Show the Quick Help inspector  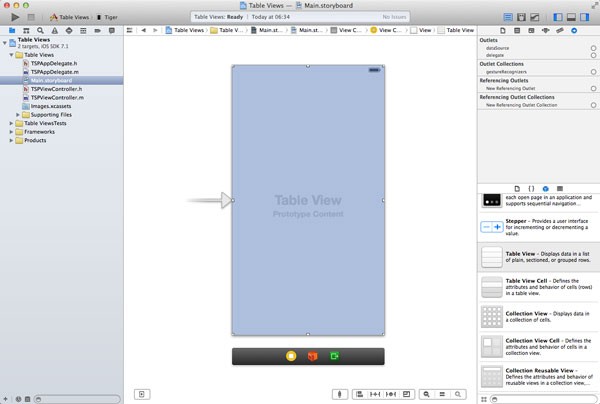point(517,31)
